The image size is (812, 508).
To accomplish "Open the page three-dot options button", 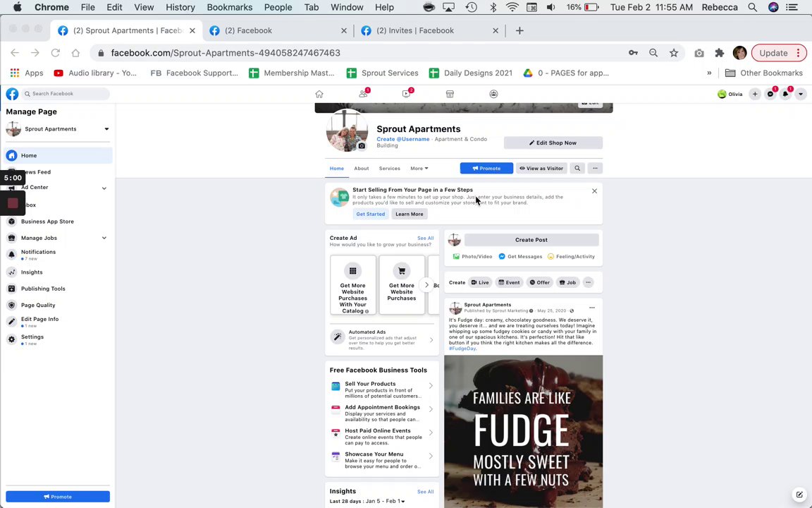I will tap(595, 169).
